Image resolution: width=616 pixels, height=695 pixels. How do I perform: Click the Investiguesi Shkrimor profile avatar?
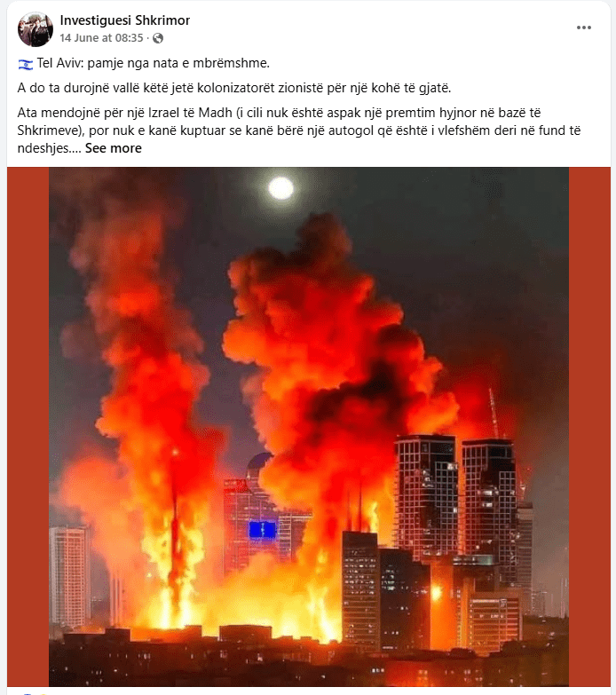(x=35, y=29)
